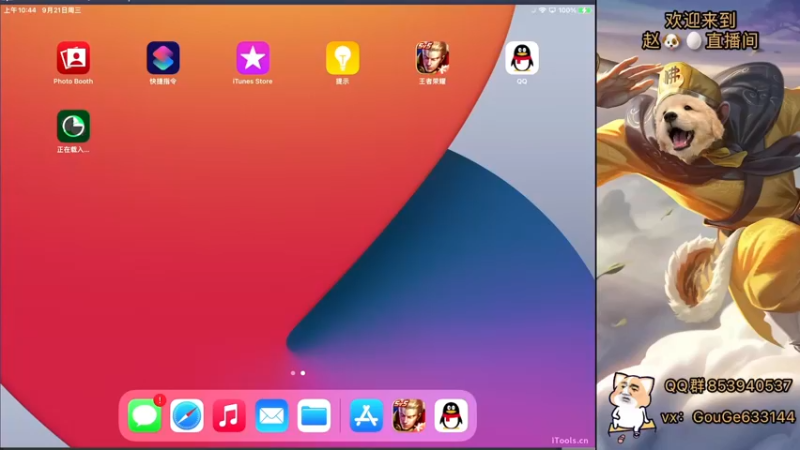Tap the date 9月21日周三
The image size is (800, 450).
click(61, 10)
